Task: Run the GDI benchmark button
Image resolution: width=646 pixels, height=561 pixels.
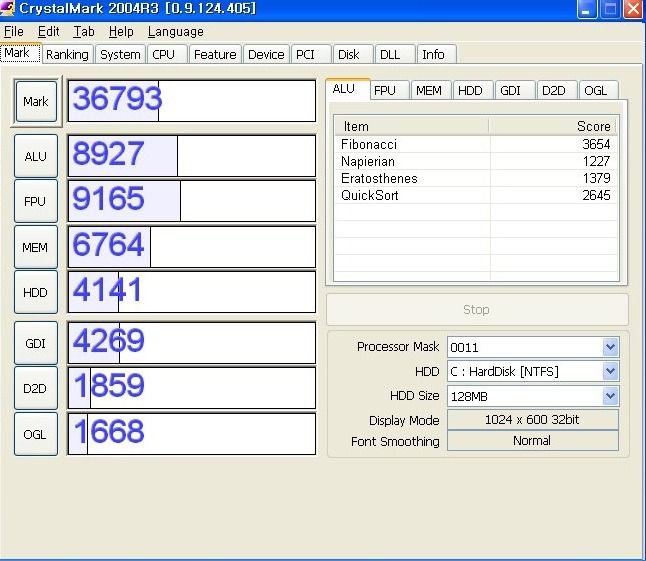Action: click(36, 343)
